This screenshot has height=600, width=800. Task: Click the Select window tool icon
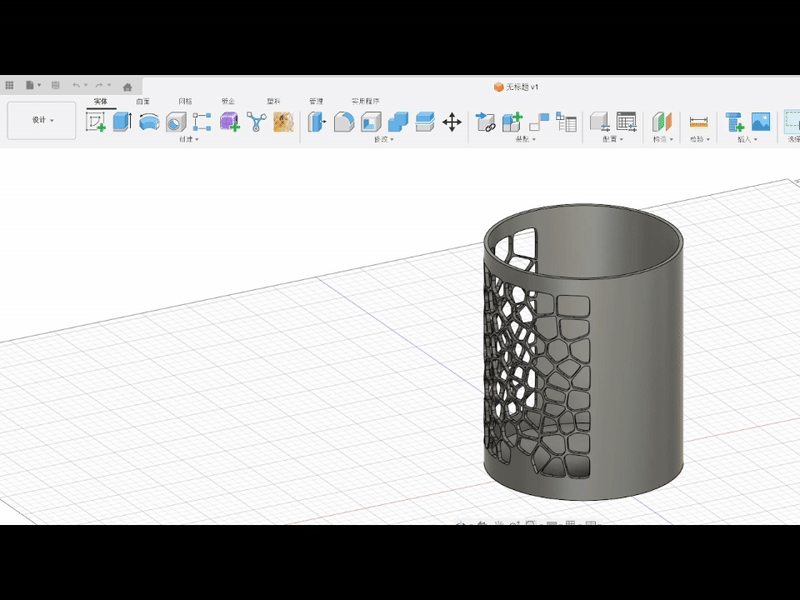coord(792,121)
